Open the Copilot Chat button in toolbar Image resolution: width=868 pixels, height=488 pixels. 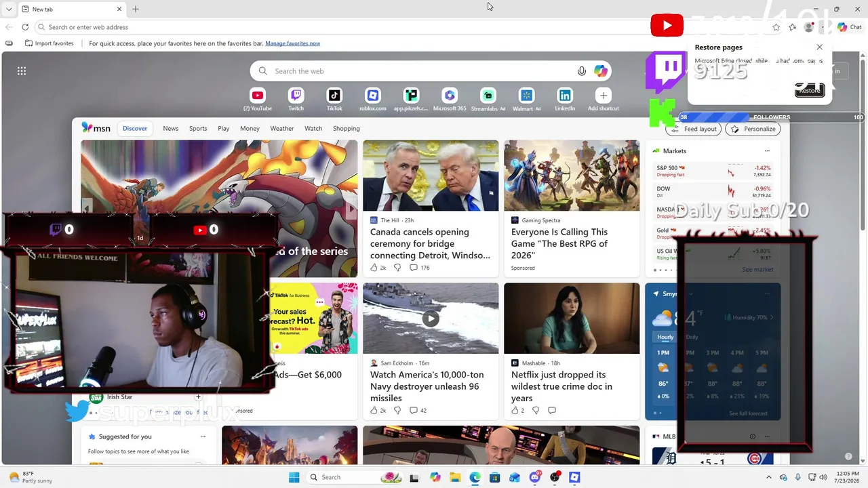point(850,27)
